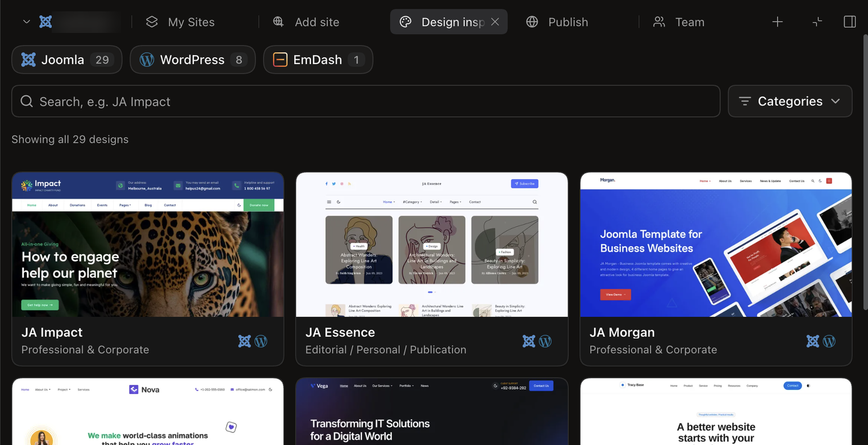Switch to the Publish tab
This screenshot has height=445, width=868.
(557, 22)
